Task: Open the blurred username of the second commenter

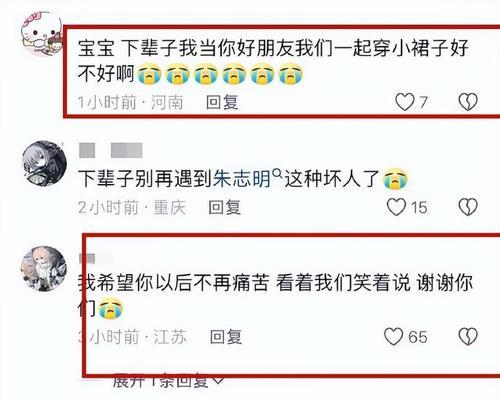Action: tap(111, 151)
